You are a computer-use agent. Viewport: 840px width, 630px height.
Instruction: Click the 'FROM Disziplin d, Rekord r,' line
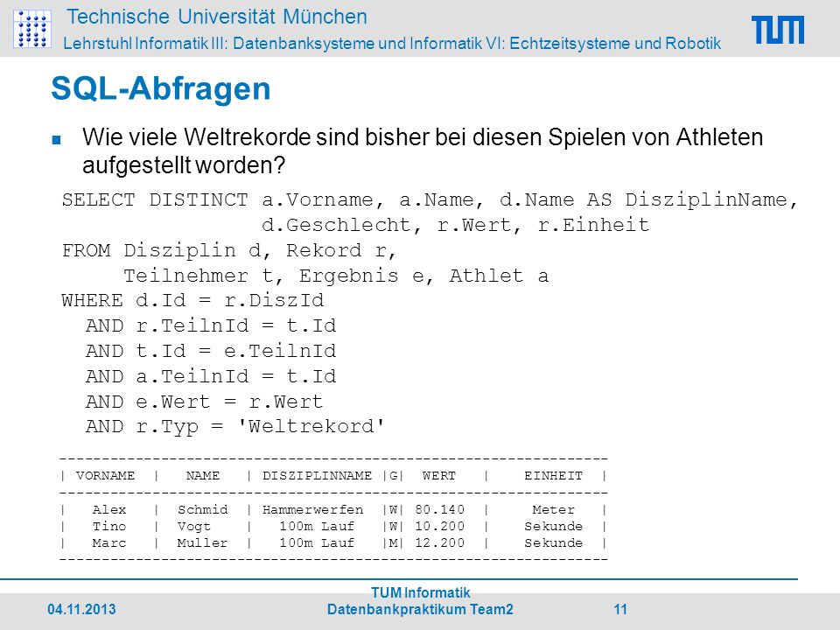[228, 250]
